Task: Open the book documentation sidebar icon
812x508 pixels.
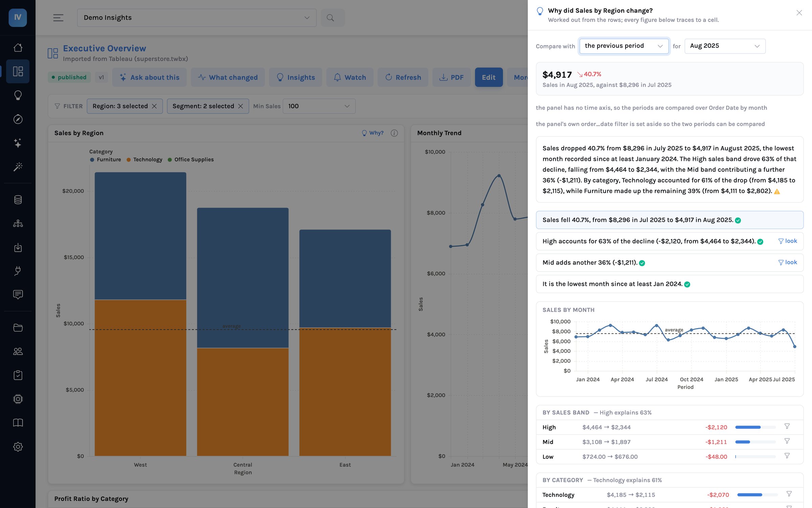Action: tap(18, 423)
